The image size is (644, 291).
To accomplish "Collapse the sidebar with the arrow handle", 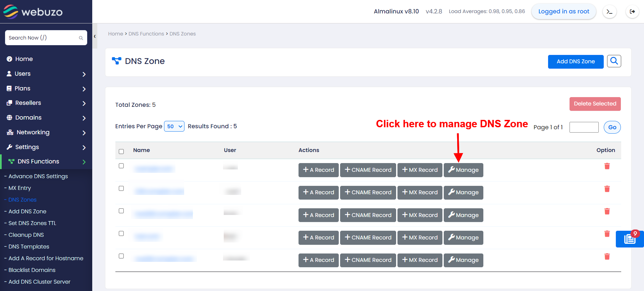I will (95, 36).
